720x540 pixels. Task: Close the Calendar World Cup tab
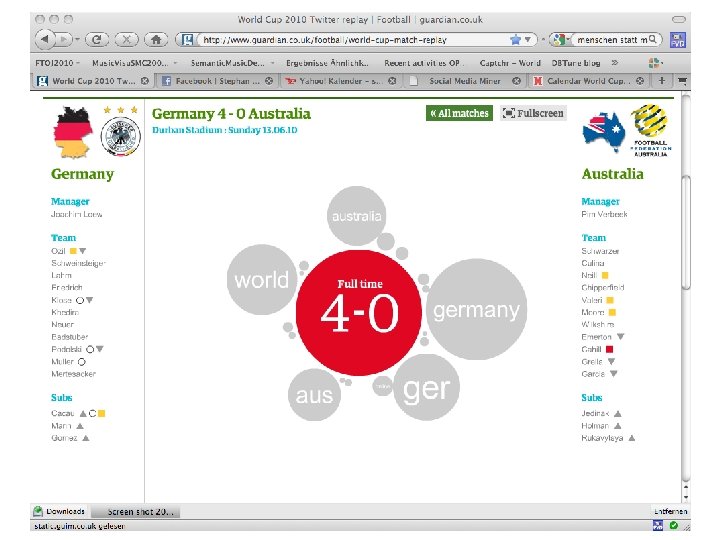click(640, 81)
